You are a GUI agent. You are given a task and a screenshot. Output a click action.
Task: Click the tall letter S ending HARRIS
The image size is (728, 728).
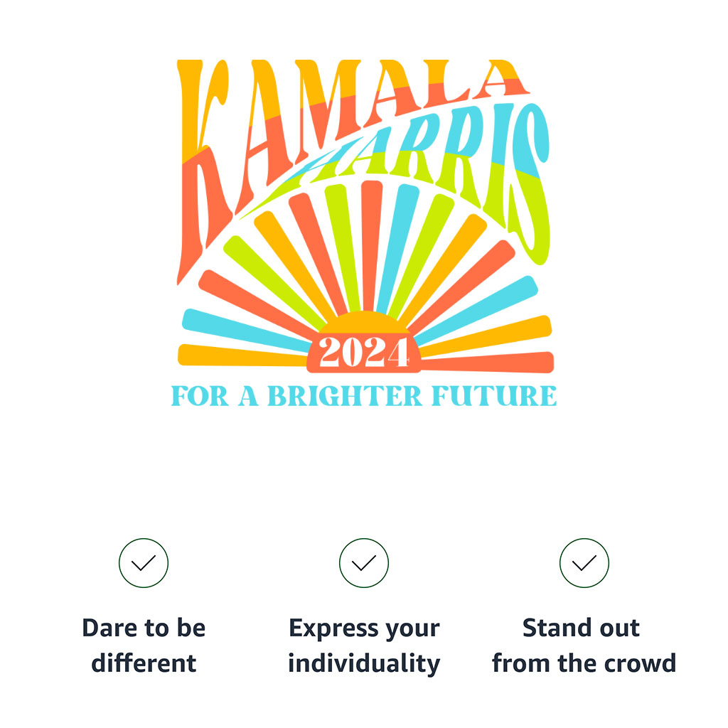(x=528, y=183)
